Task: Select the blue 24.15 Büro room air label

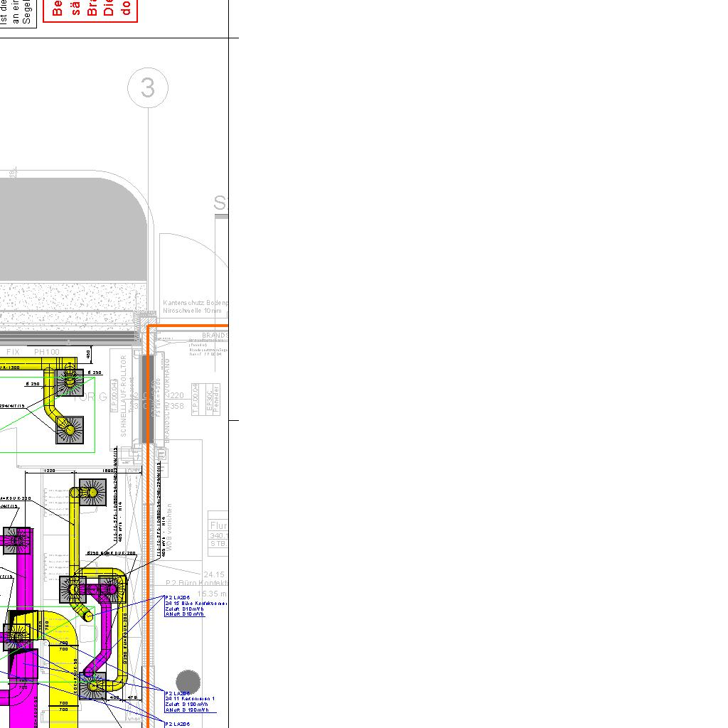Action: pyautogui.click(x=195, y=606)
